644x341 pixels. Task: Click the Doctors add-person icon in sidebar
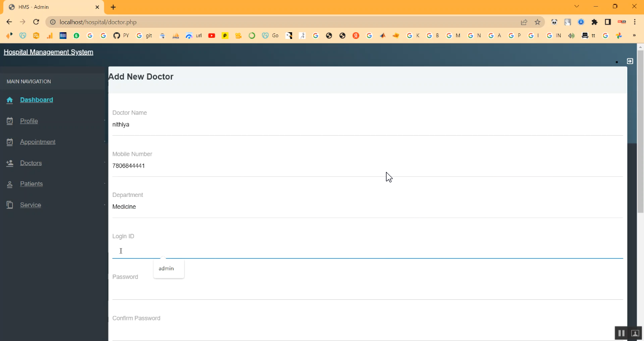(x=10, y=163)
